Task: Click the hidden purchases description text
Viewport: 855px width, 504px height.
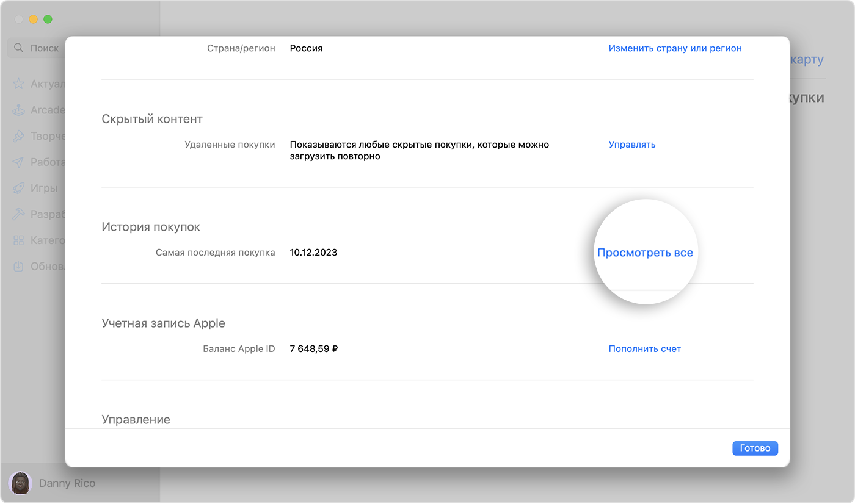Action: 419,151
